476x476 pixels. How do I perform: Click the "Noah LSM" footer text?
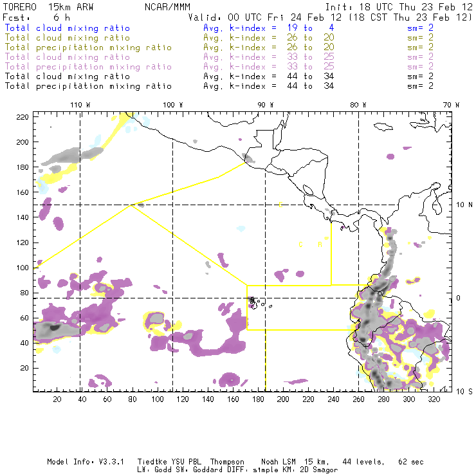[279, 462]
